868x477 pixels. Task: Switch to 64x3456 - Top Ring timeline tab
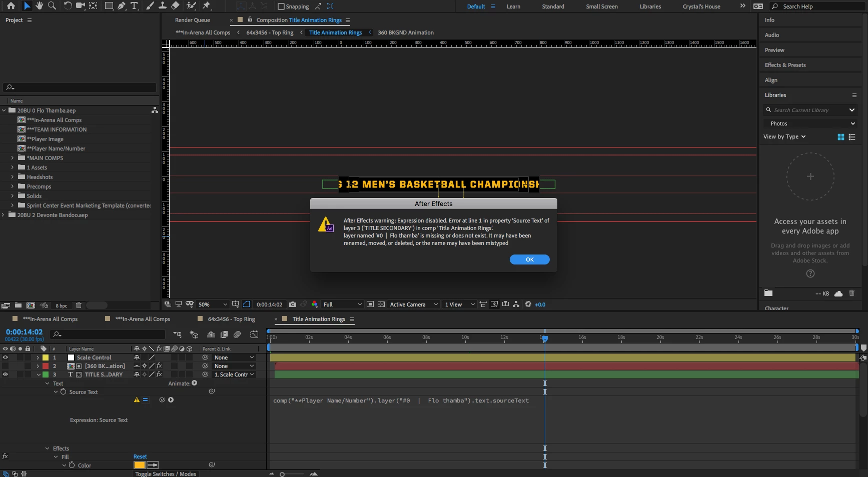coord(231,319)
